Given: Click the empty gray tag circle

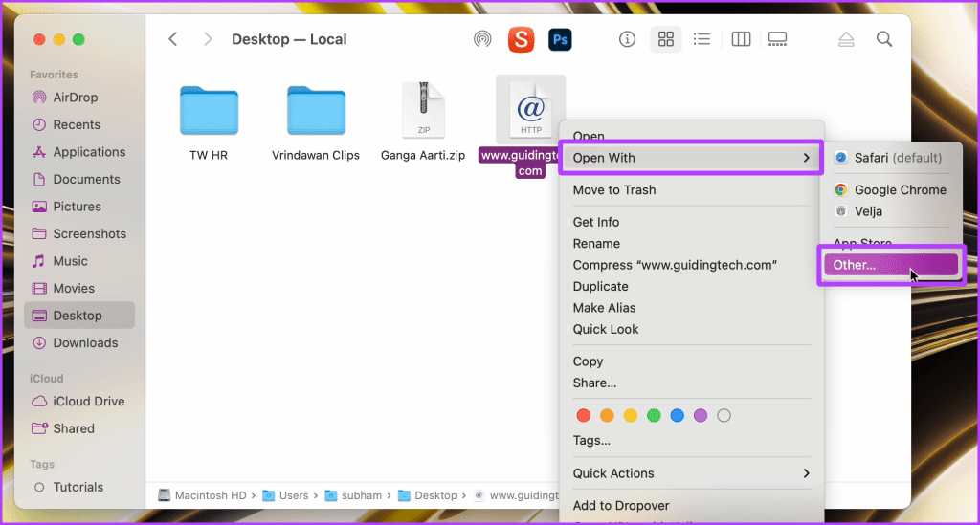Looking at the screenshot, I should pos(724,416).
